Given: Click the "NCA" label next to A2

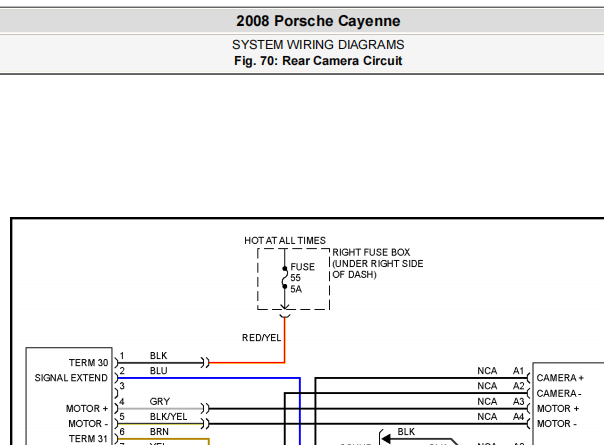Looking at the screenshot, I should tap(487, 386).
